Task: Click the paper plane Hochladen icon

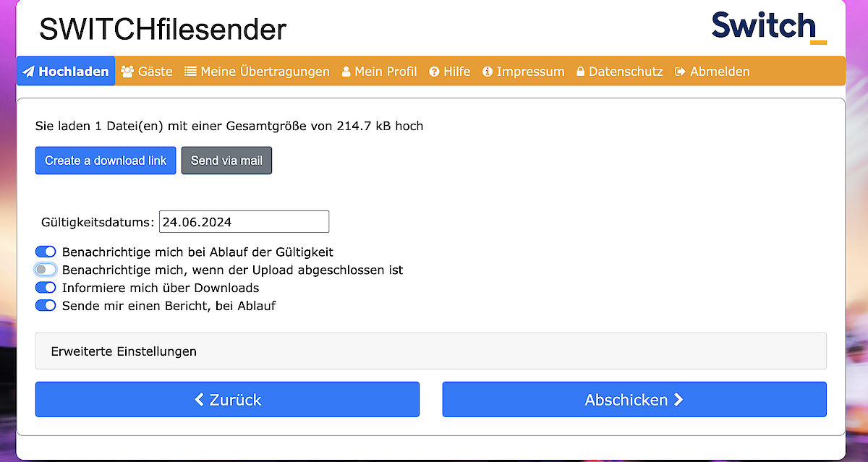Action: [x=29, y=72]
